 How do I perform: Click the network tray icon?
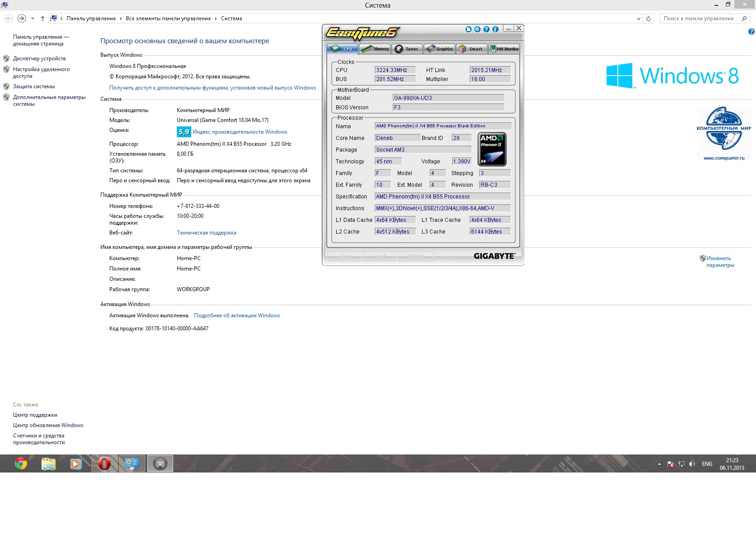681,464
